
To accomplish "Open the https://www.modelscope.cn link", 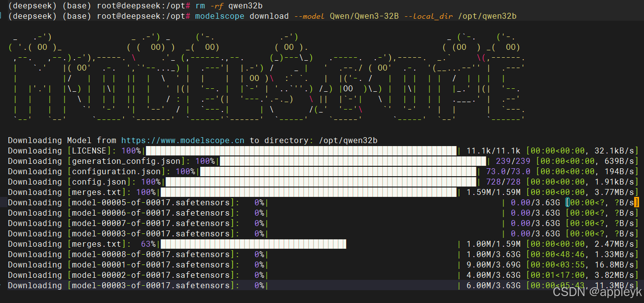I will pyautogui.click(x=183, y=141).
